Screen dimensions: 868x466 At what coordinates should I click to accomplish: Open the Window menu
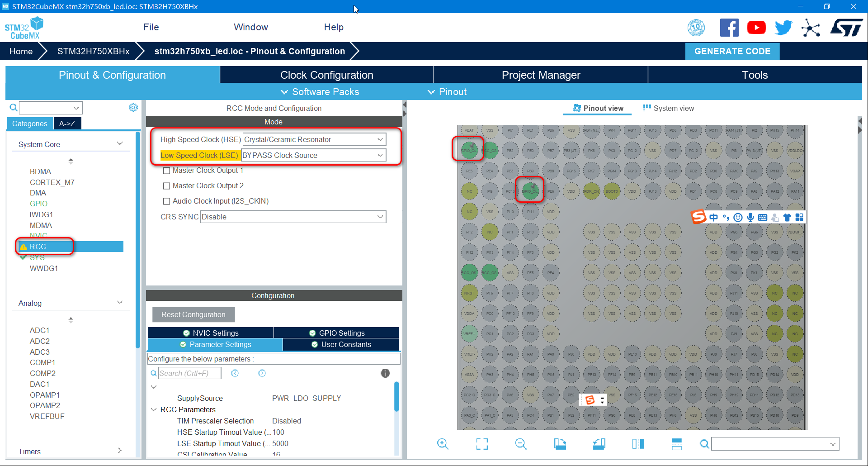click(x=251, y=27)
